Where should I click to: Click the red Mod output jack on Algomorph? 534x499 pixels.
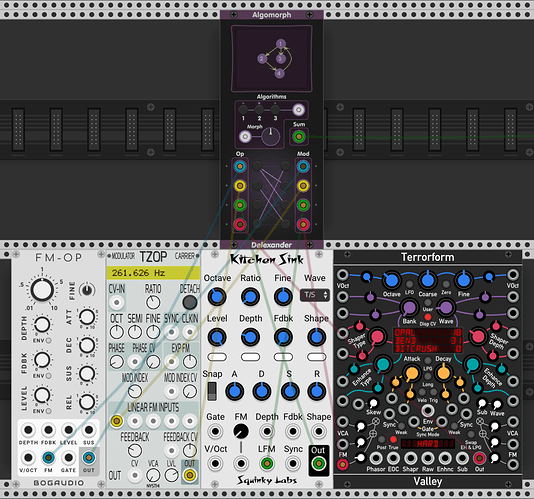303,224
